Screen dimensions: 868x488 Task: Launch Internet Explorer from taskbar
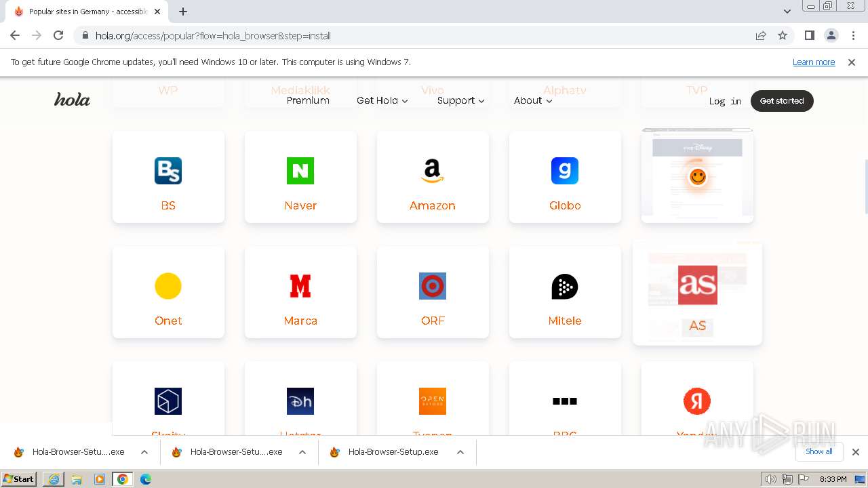point(54,479)
